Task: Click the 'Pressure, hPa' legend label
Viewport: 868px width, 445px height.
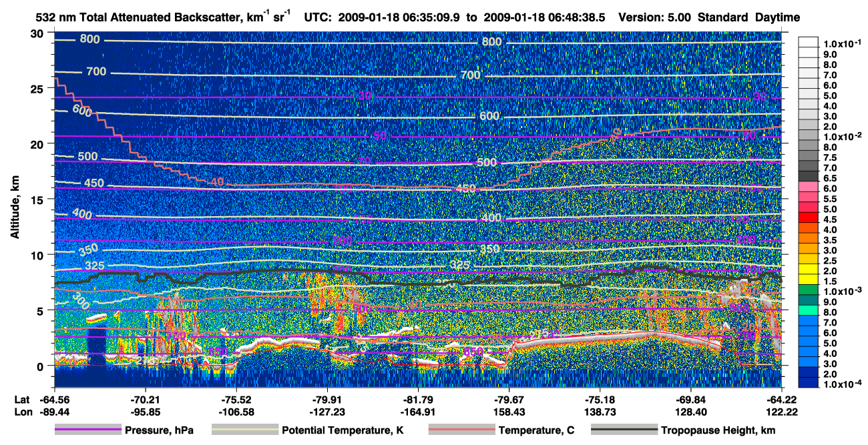Action: 160,430
